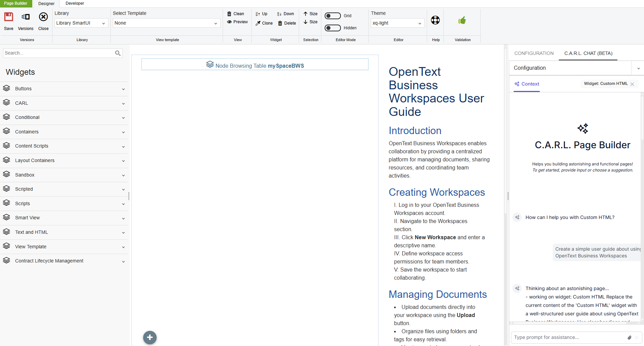Click the green thumbs-up Validation icon
Screen dimensions: 644x346
tap(462, 20)
